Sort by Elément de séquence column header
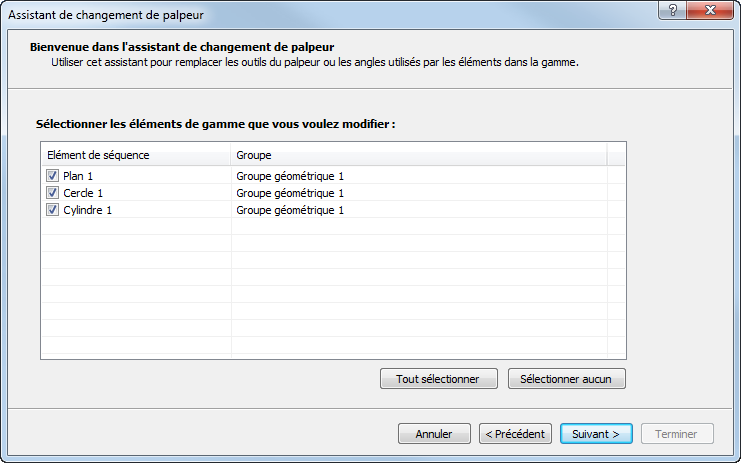This screenshot has width=741, height=463. click(135, 155)
